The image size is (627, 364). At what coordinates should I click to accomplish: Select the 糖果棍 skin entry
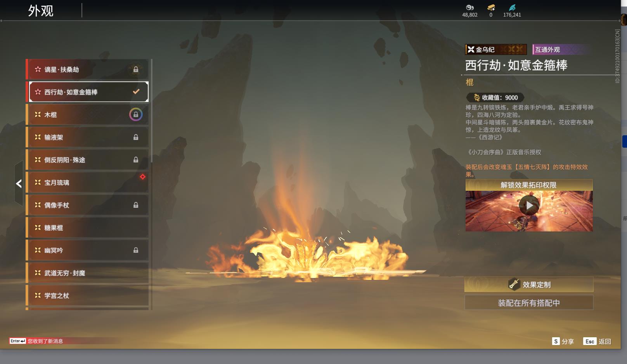87,228
